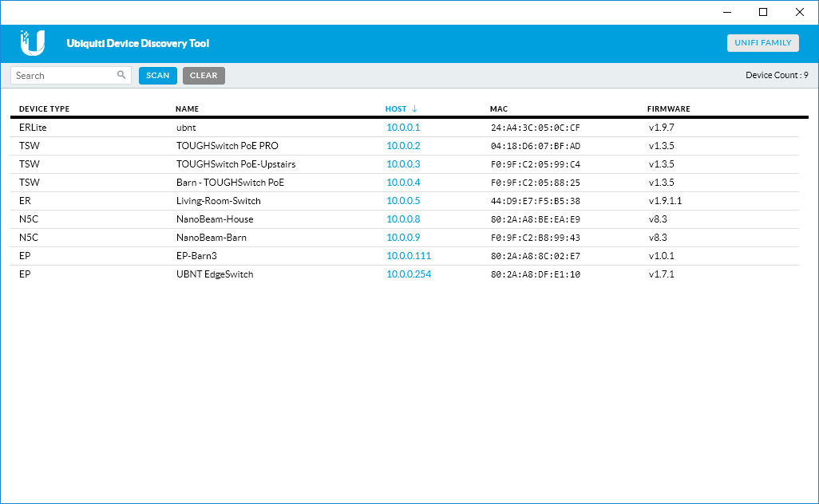Click the Device Count : 9 label

click(x=777, y=75)
